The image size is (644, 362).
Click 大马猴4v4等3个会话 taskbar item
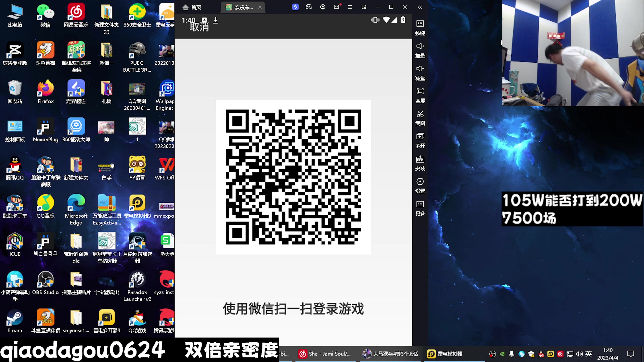tap(390, 354)
